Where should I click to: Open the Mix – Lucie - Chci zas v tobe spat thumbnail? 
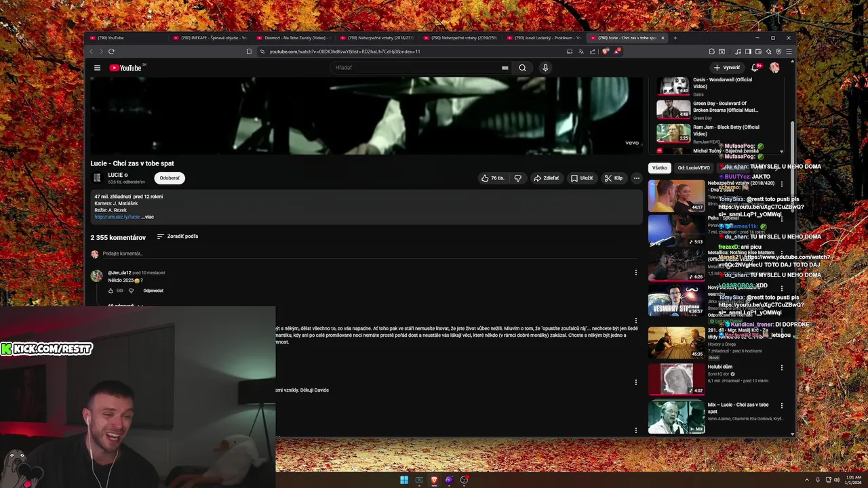coord(676,417)
